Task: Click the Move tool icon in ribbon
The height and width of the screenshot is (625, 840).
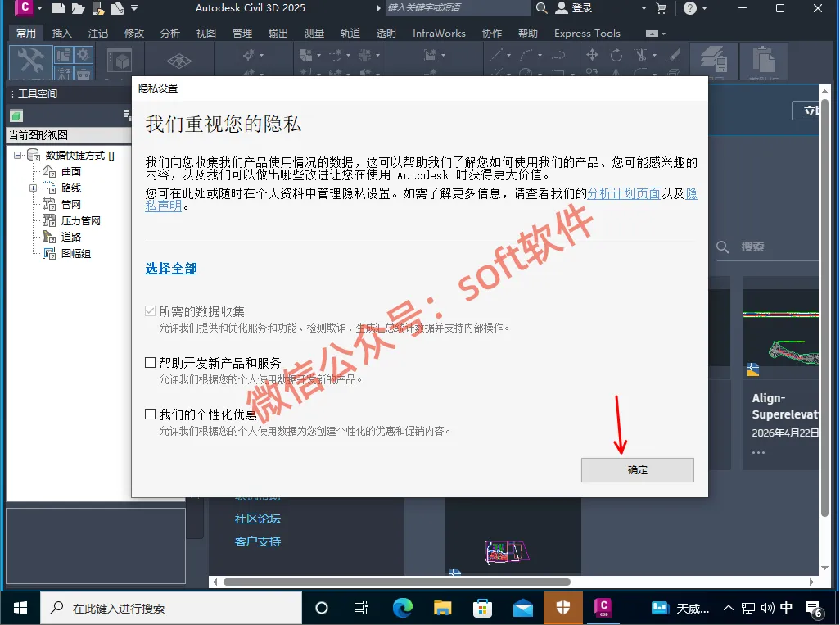Action: click(x=592, y=55)
